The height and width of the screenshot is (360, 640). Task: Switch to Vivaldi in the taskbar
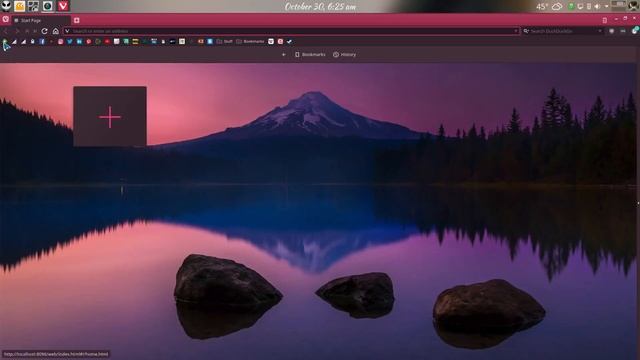(62, 6)
